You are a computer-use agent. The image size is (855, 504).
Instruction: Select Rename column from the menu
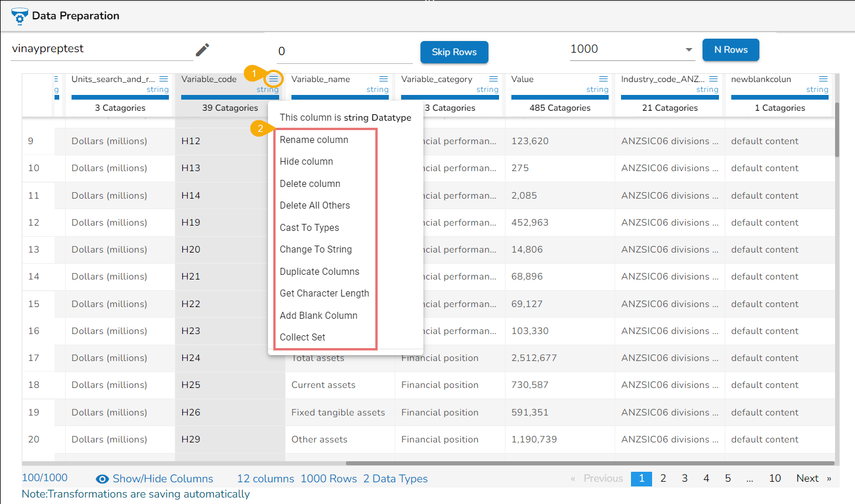coord(314,139)
